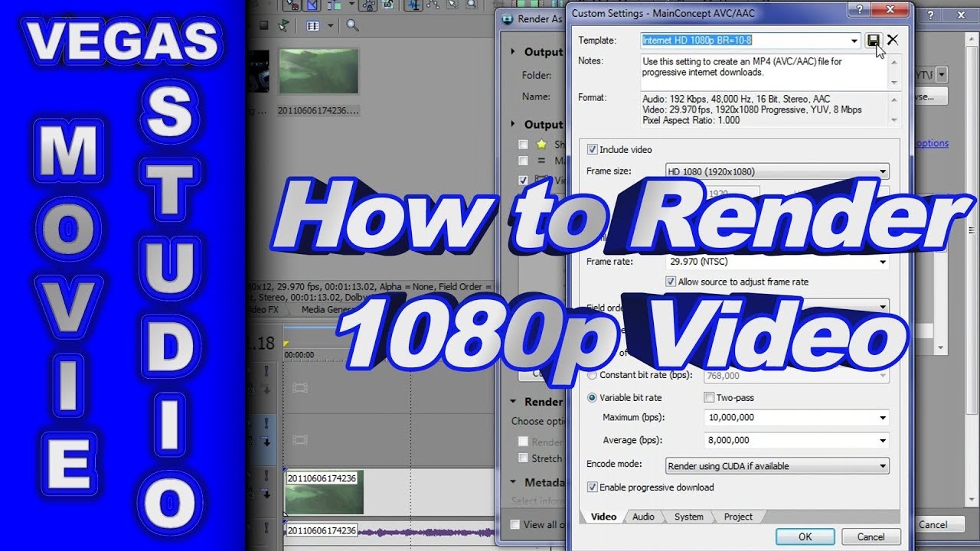The width and height of the screenshot is (980, 551).
Task: Save the template using the floppy disk icon
Action: point(874,41)
